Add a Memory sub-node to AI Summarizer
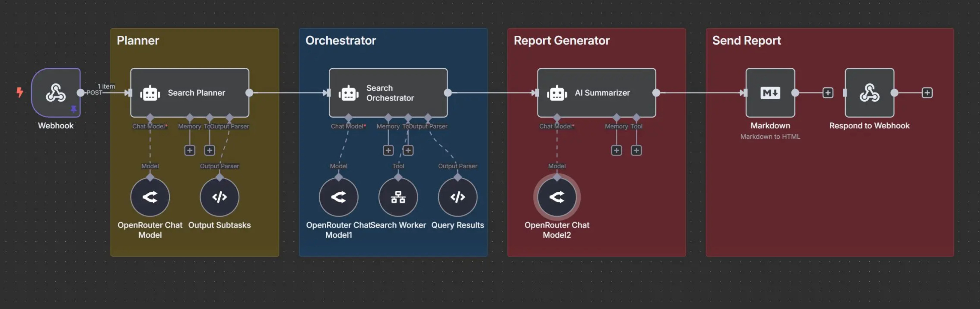The height and width of the screenshot is (309, 980). click(x=617, y=150)
